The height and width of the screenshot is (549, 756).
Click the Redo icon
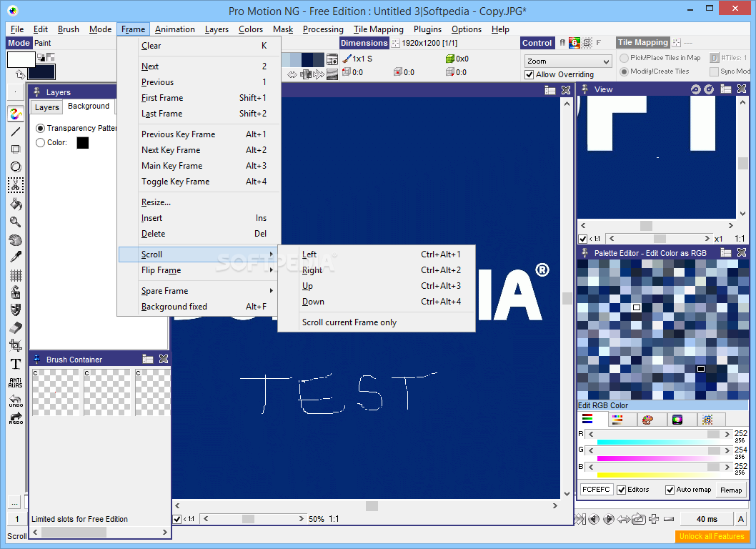(16, 417)
